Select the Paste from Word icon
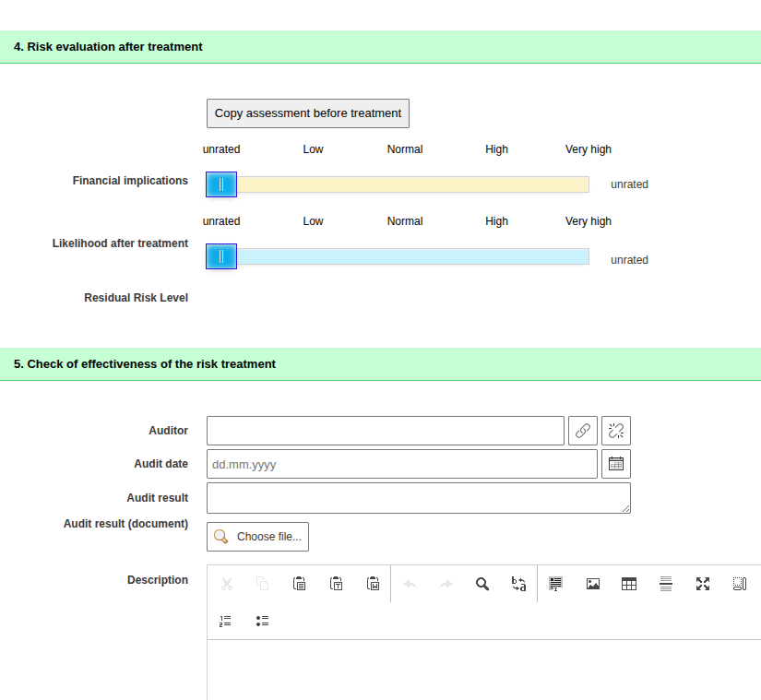 click(373, 583)
